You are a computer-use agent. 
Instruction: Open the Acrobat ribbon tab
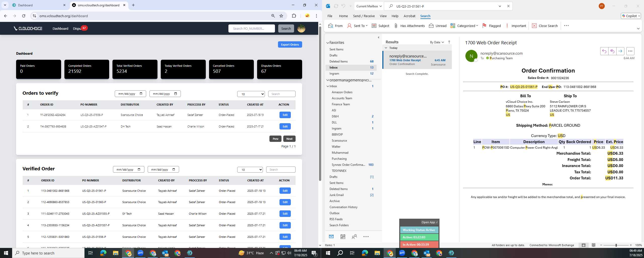click(409, 16)
